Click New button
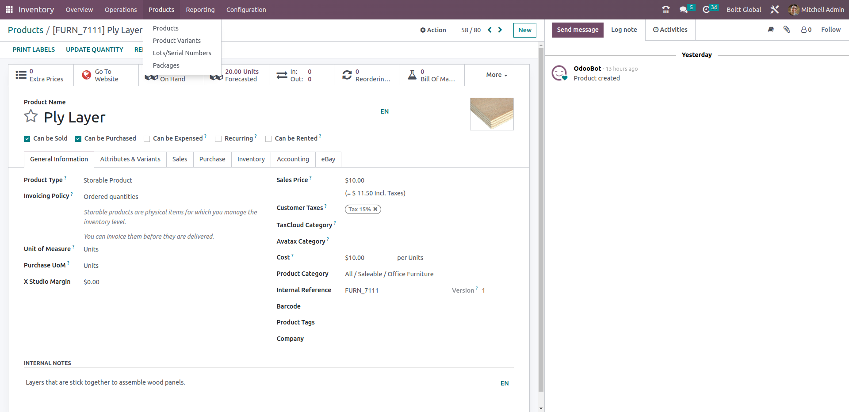 [525, 30]
